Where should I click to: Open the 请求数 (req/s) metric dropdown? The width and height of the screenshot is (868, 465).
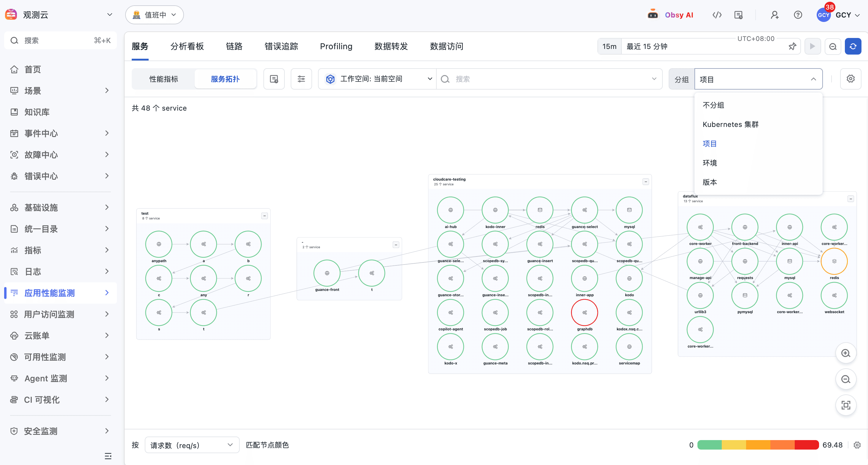pos(192,445)
